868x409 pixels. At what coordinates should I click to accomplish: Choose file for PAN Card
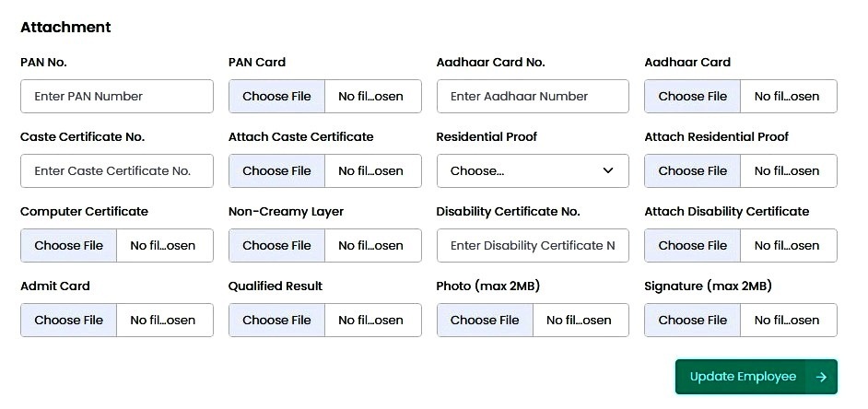pos(277,97)
